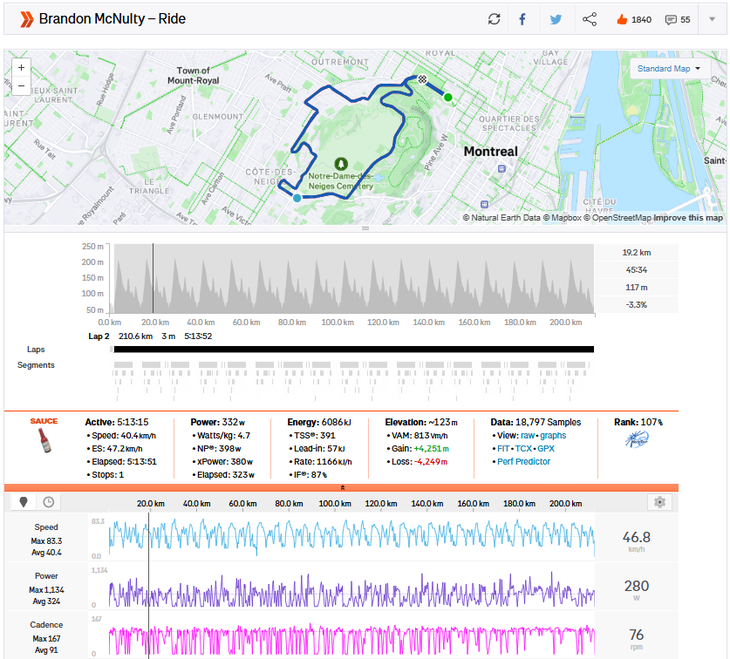Expand the header actions dropdown arrow
This screenshot has height=659, width=730.
coord(712,19)
